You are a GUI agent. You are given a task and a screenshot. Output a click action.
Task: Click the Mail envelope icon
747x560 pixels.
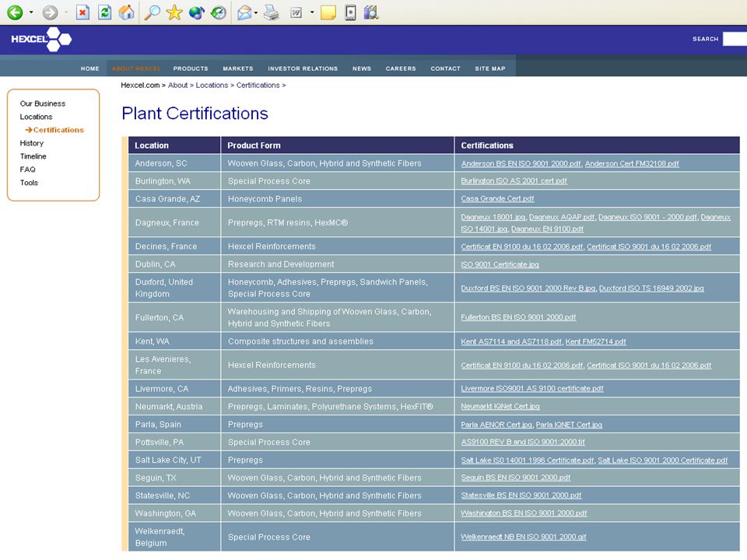click(x=244, y=12)
